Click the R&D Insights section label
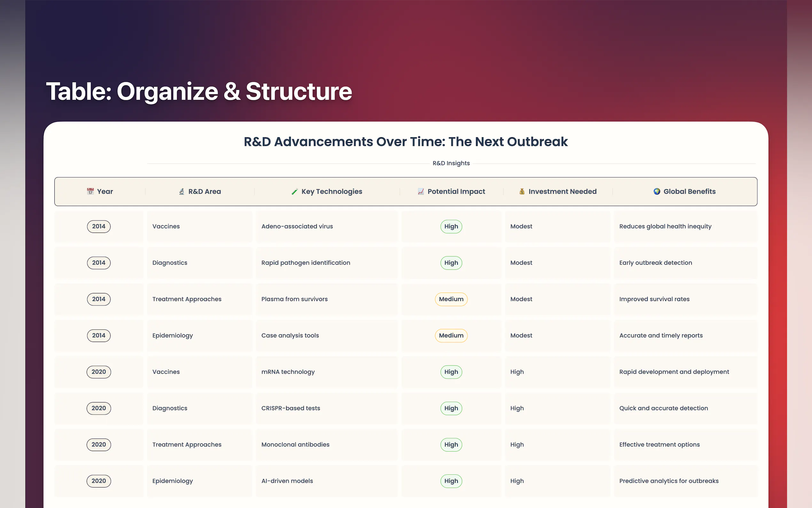The image size is (812, 508). click(451, 163)
